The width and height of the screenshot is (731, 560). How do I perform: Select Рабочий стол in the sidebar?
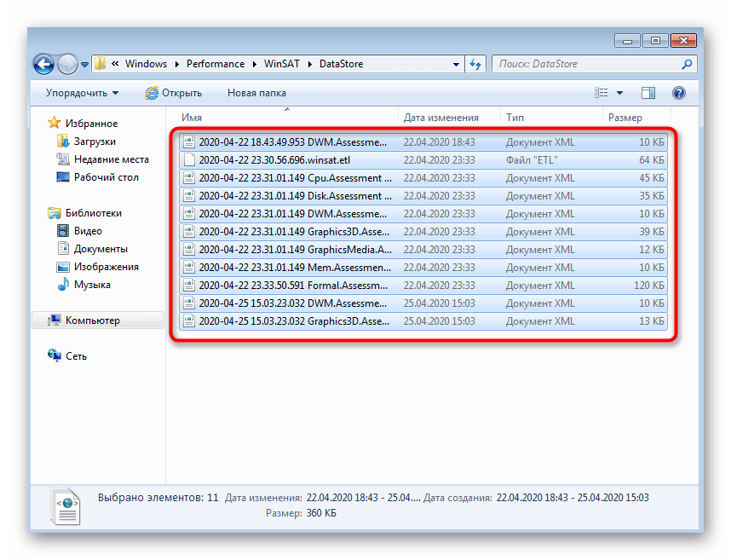(106, 177)
